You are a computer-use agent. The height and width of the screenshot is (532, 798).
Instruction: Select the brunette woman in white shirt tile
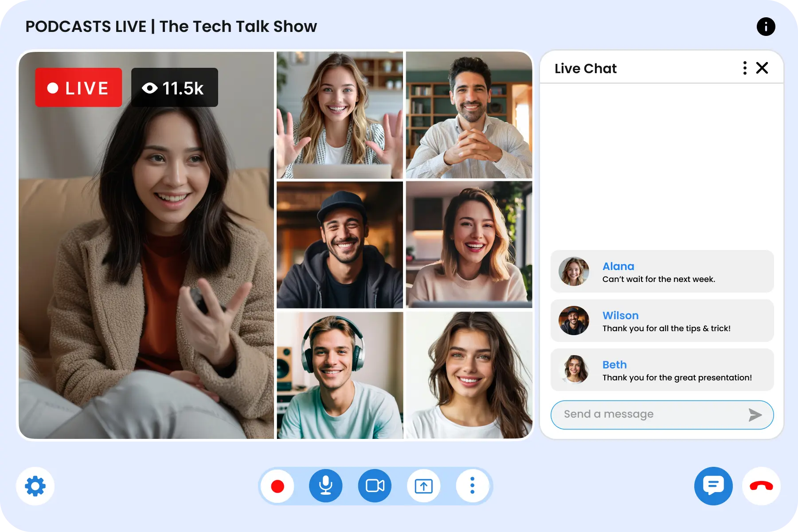469,375
